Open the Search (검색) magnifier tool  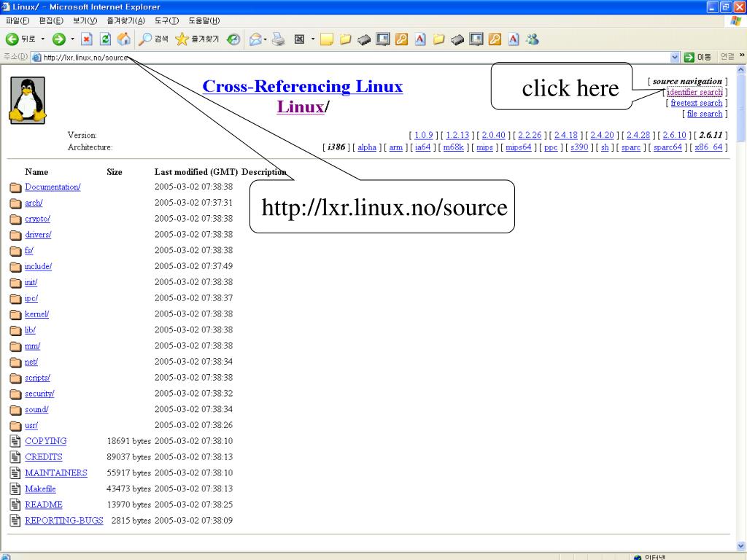click(153, 39)
